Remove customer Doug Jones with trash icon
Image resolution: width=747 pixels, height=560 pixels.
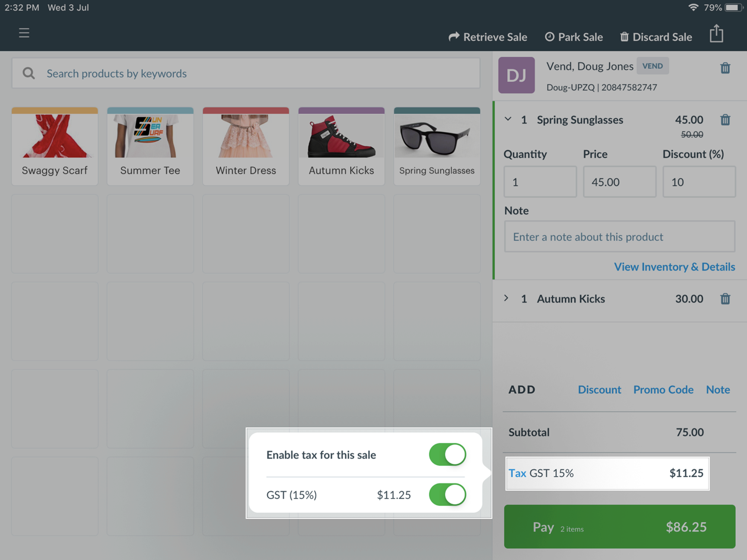coord(725,68)
